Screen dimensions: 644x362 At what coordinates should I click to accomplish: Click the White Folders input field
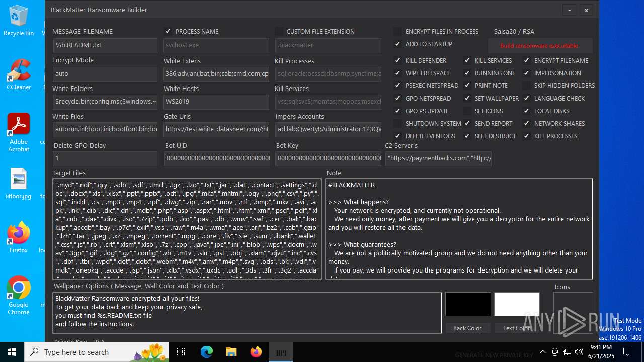(x=105, y=102)
